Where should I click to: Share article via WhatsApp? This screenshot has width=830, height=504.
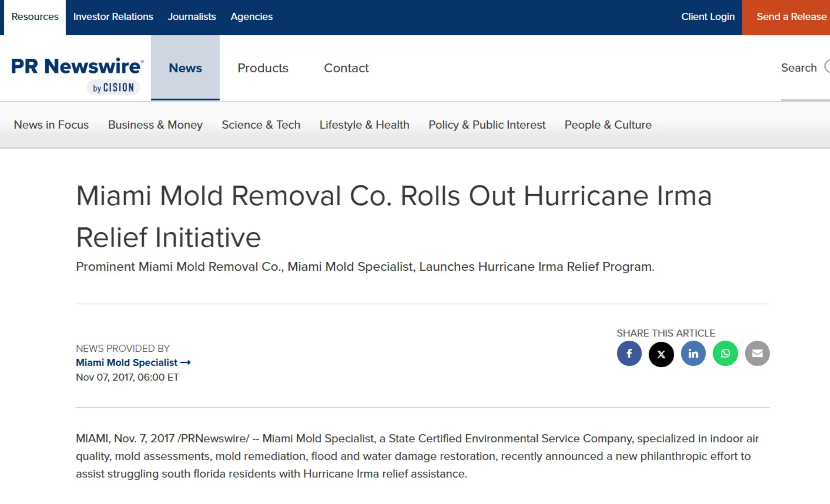(x=725, y=354)
